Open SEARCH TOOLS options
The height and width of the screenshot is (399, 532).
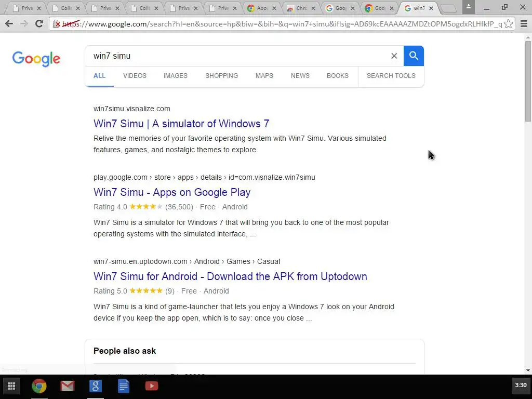[x=391, y=76]
